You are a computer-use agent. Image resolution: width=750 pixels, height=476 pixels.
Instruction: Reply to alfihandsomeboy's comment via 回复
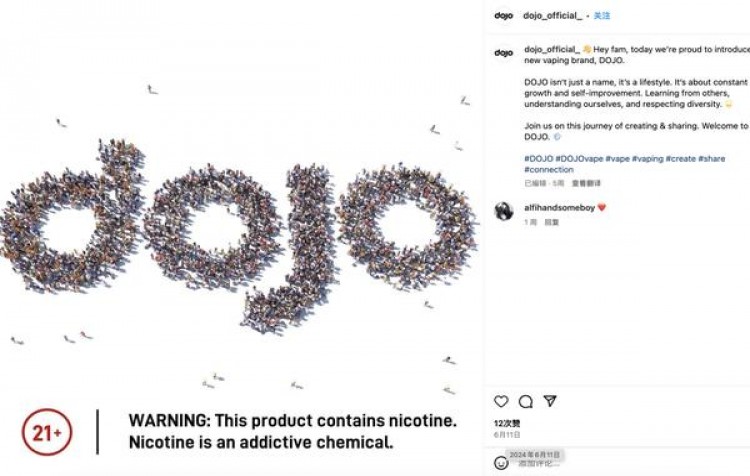551,222
